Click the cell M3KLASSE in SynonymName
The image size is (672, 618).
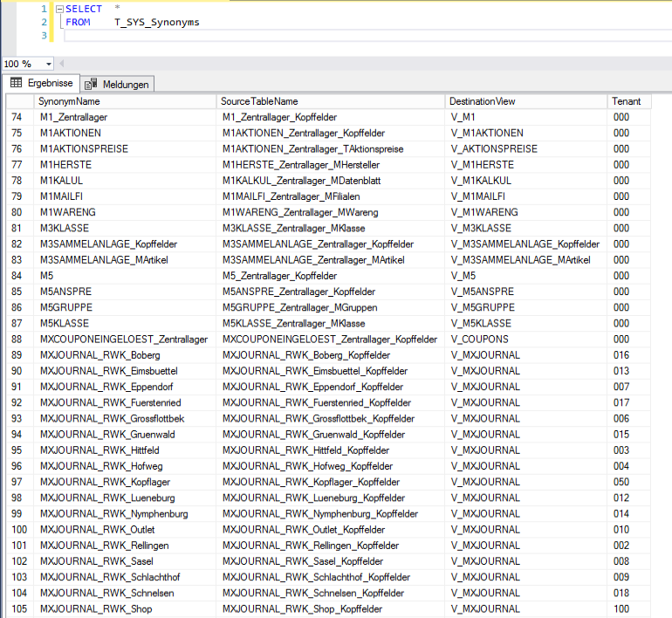pyautogui.click(x=125, y=228)
